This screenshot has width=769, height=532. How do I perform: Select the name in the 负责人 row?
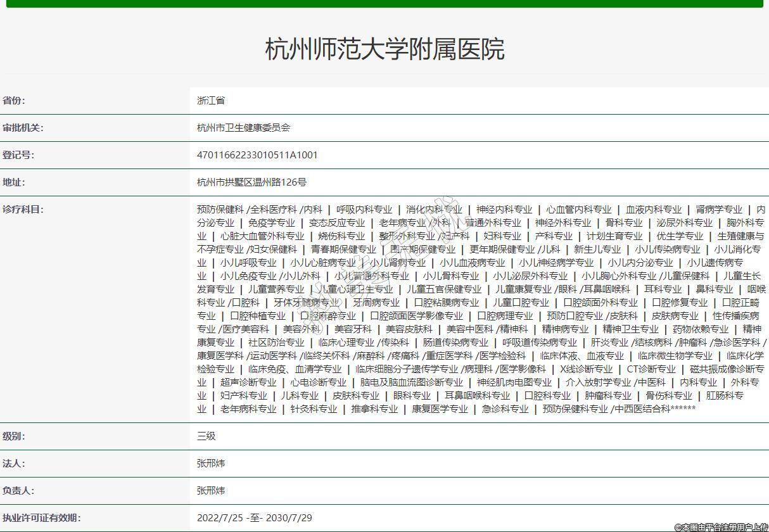(211, 490)
